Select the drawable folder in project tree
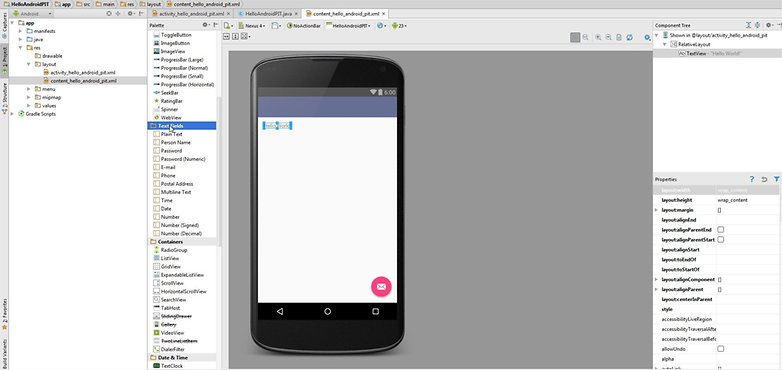 coord(52,56)
